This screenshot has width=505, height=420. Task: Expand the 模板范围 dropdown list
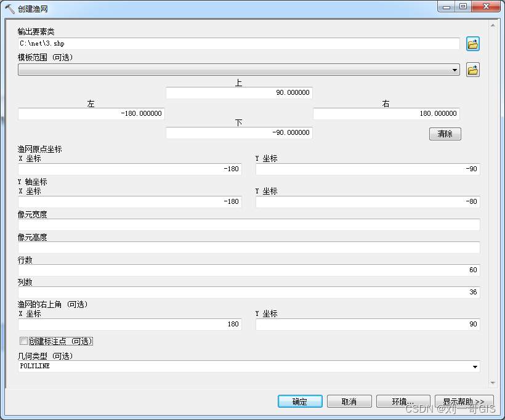pyautogui.click(x=454, y=70)
